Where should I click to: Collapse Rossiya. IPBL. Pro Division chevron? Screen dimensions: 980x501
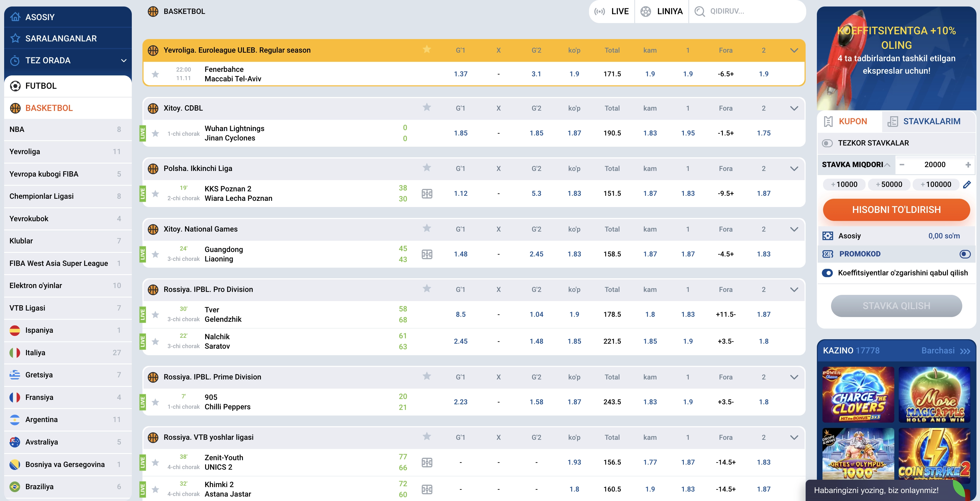tap(794, 290)
